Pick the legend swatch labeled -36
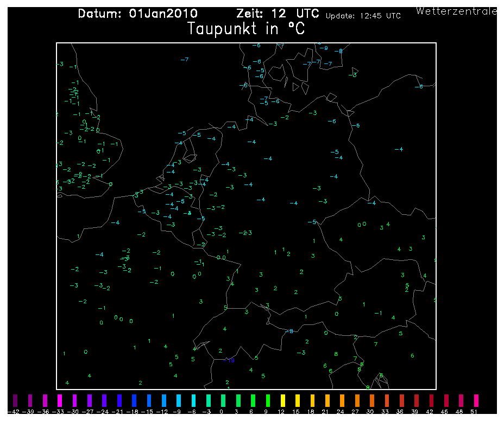504x421 pixels. [x=45, y=400]
